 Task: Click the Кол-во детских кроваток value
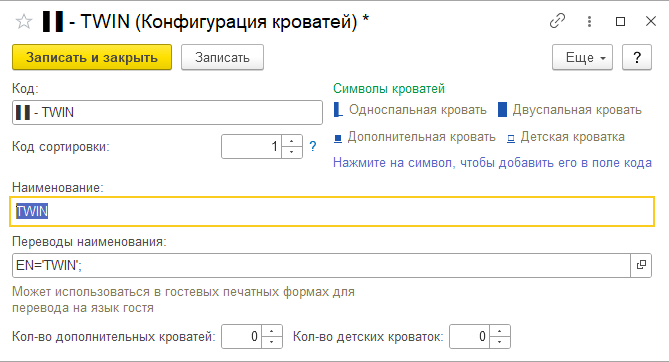point(469,336)
